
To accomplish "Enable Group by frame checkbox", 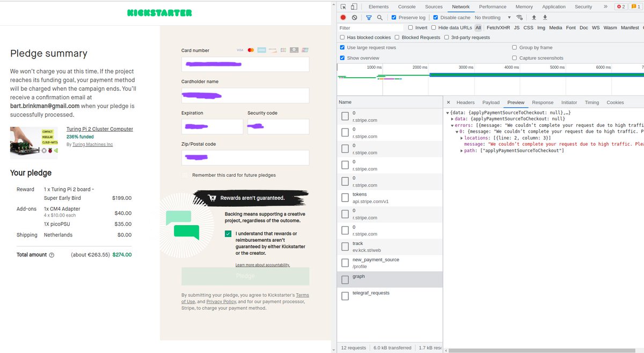I will pyautogui.click(x=515, y=48).
